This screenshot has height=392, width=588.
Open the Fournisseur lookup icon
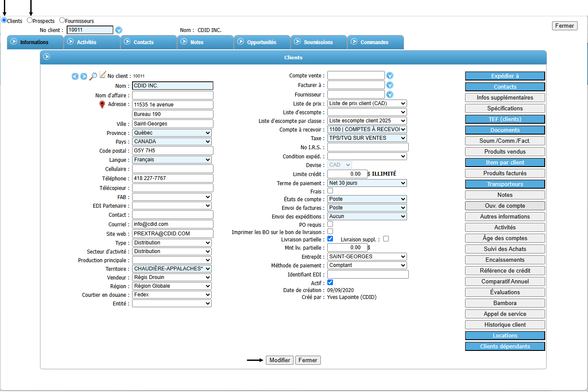390,95
